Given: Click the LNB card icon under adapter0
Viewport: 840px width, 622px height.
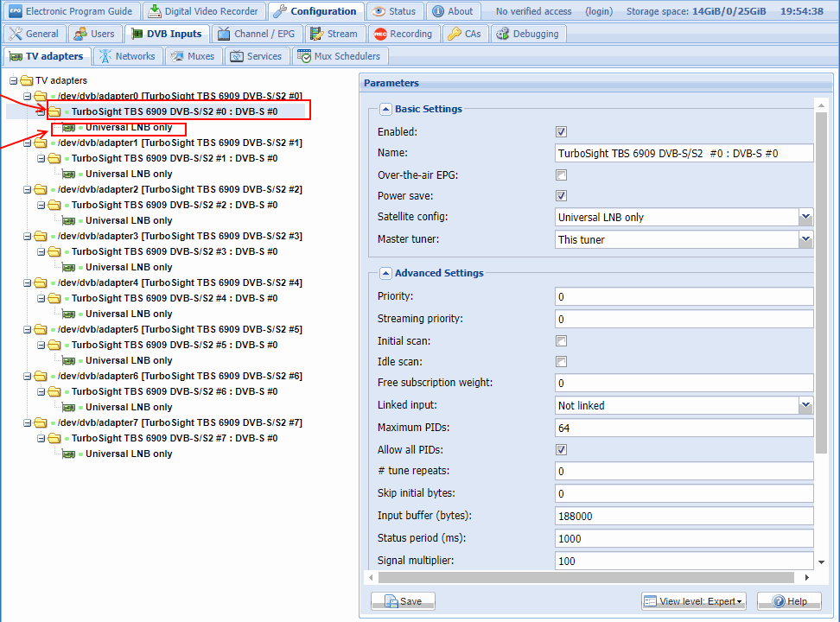Looking at the screenshot, I should (68, 128).
